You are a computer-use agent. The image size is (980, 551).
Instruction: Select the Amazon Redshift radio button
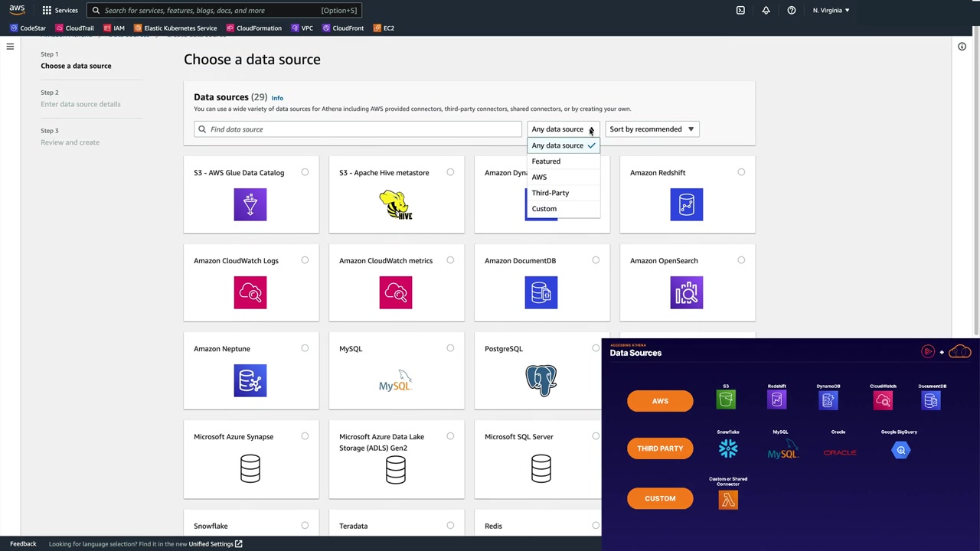[x=741, y=172]
